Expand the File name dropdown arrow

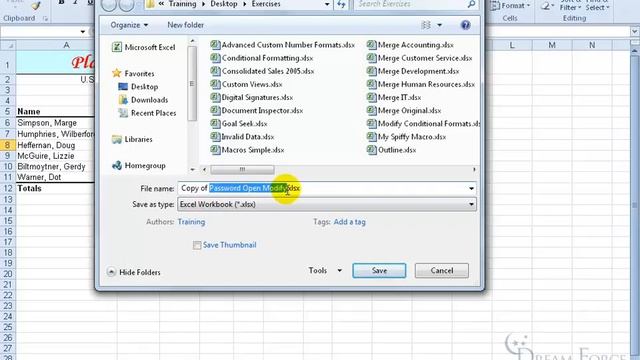point(471,189)
